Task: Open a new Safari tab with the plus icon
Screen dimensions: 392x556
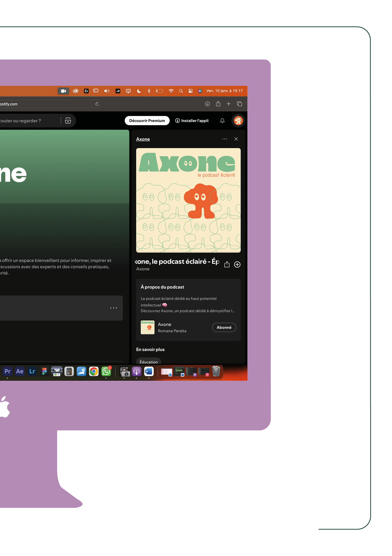Action: pyautogui.click(x=229, y=104)
